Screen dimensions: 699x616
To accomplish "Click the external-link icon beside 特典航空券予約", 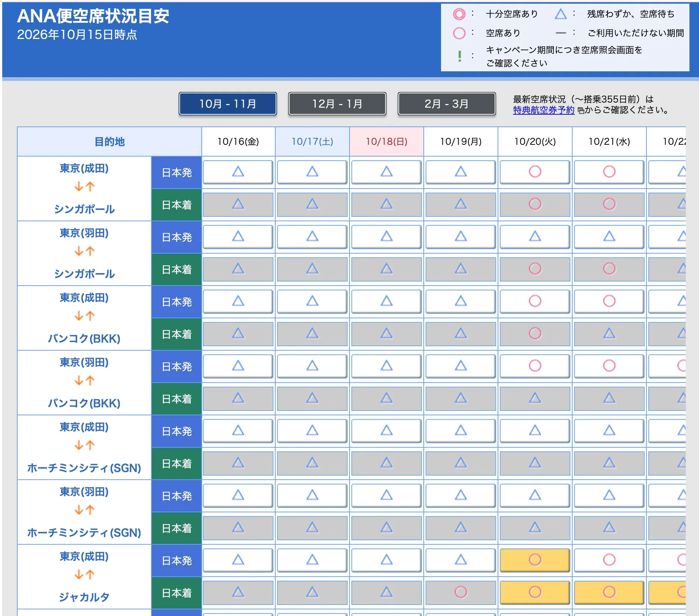I will click(x=581, y=111).
